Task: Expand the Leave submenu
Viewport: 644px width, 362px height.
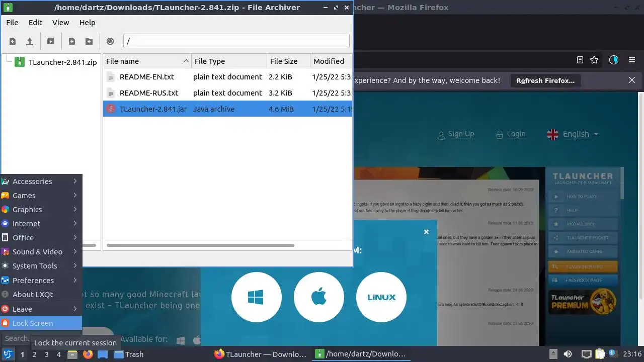Action: 41,309
